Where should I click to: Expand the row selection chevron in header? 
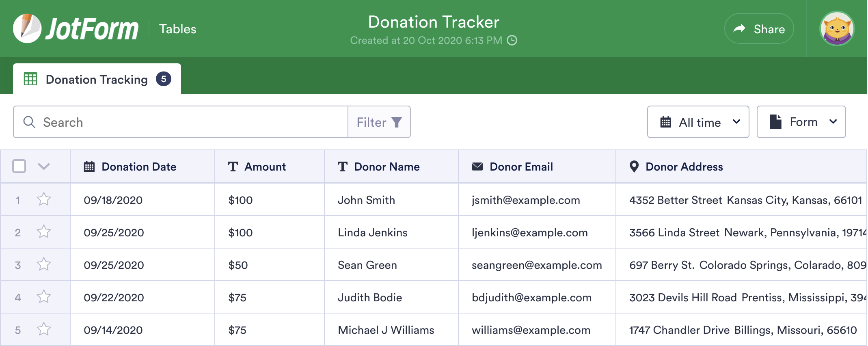tap(43, 166)
